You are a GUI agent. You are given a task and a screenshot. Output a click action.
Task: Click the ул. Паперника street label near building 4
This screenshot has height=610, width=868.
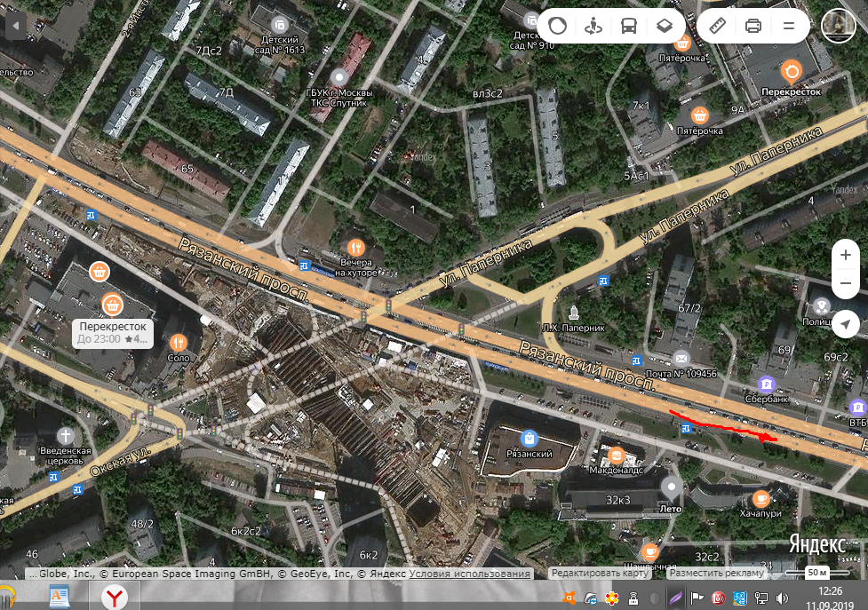coord(685,217)
